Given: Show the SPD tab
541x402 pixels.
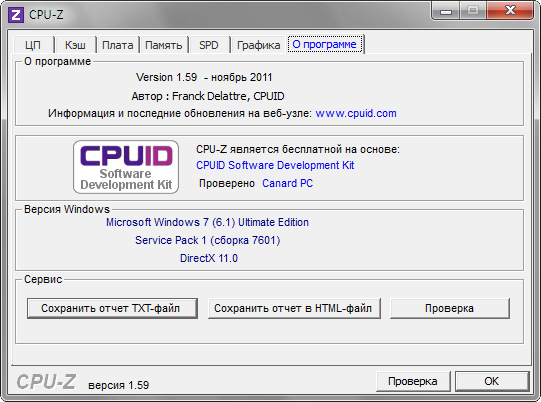Looking at the screenshot, I should 209,45.
